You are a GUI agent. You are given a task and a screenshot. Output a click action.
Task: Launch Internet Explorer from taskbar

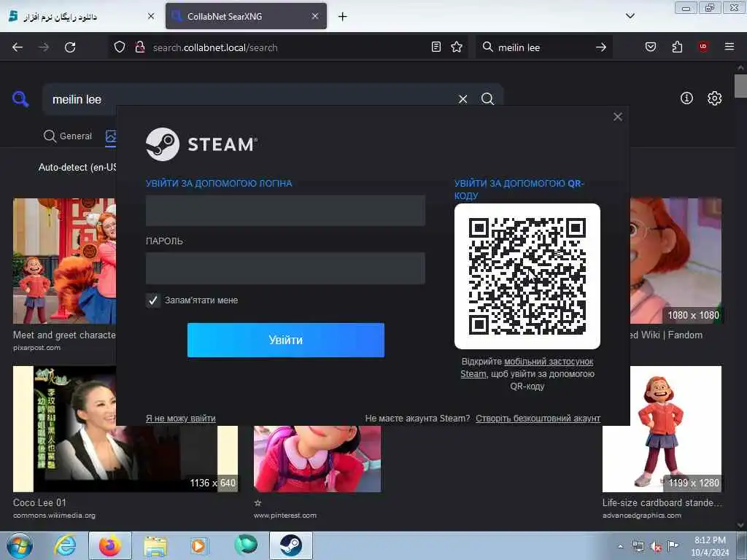65,545
